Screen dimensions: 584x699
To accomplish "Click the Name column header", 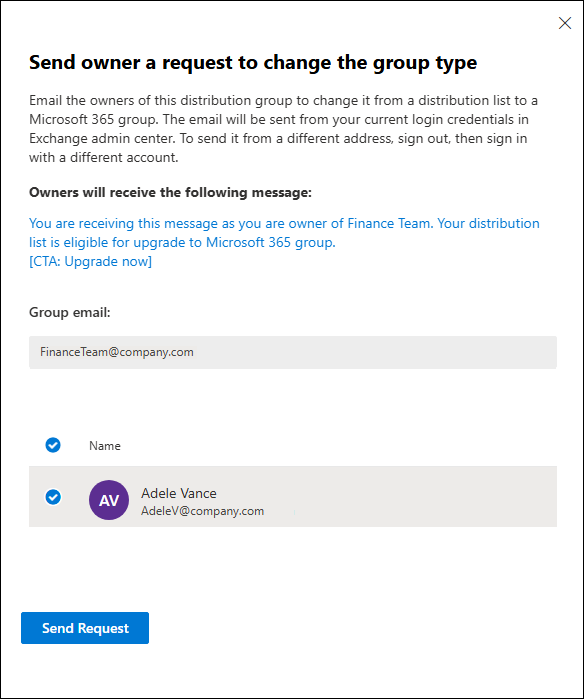I will (x=105, y=446).
